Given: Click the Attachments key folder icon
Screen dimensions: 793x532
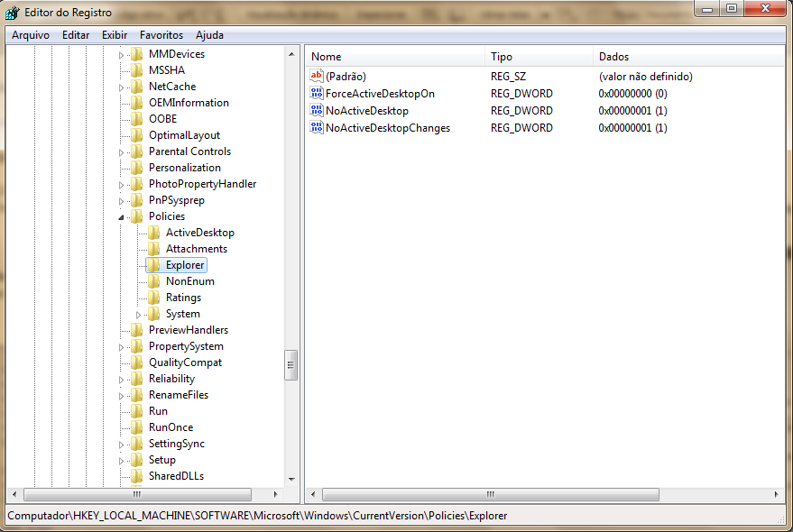Looking at the screenshot, I should point(153,249).
